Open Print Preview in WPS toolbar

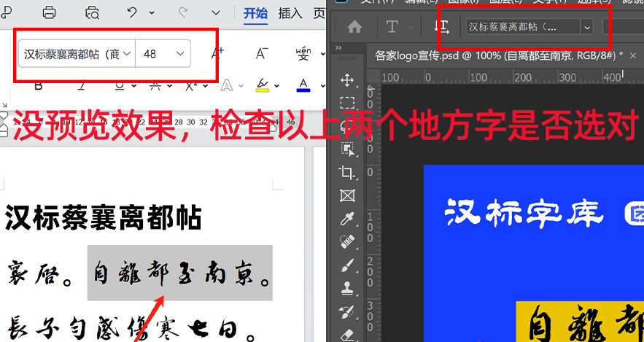click(93, 12)
